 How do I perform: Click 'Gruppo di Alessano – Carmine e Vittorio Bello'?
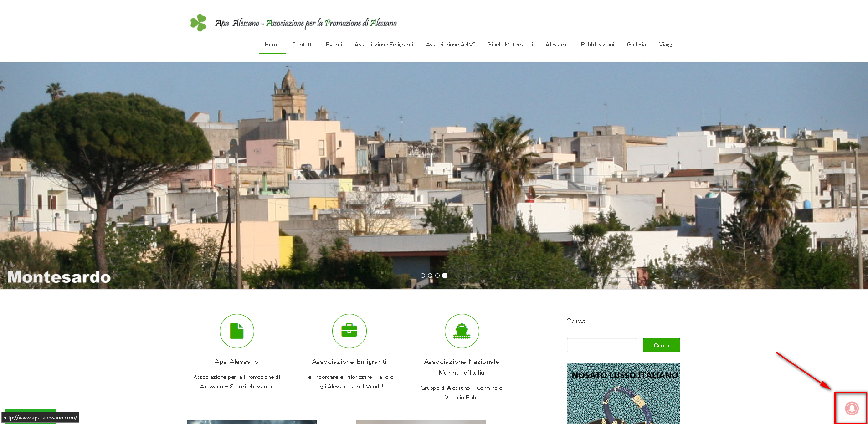pos(462,393)
